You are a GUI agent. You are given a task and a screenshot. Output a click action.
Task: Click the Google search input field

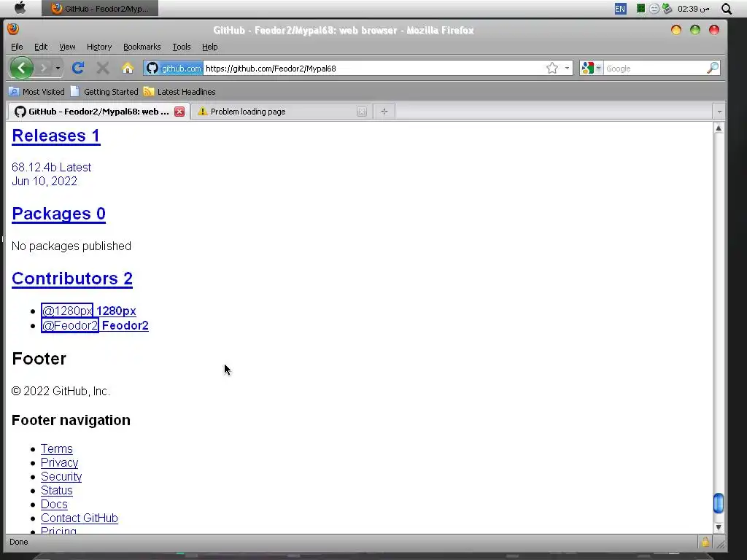(x=654, y=68)
